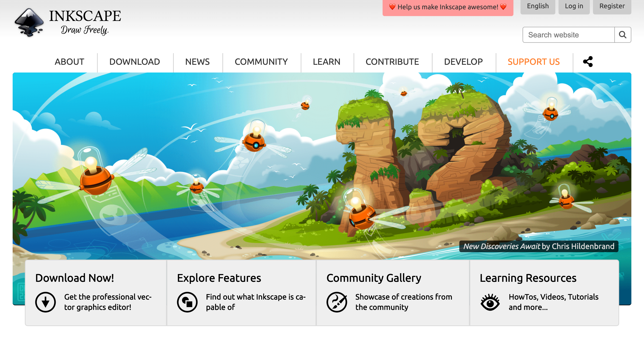
Task: Open the English language dropdown
Action: [538, 6]
